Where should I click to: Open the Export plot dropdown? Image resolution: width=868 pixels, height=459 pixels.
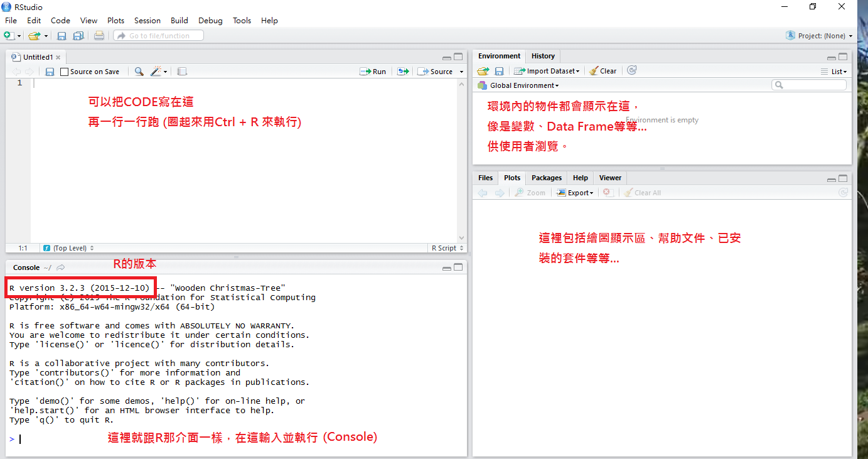coord(575,193)
